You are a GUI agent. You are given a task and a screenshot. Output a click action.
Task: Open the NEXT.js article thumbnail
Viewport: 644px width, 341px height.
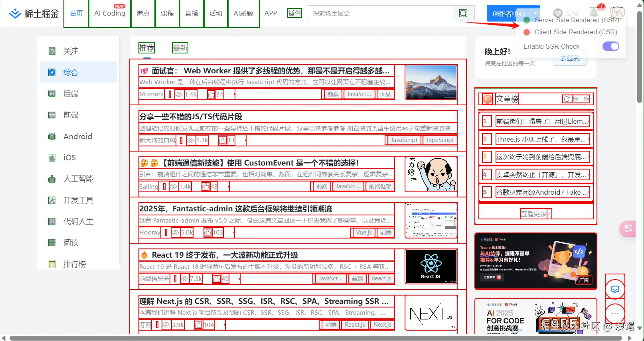(x=431, y=313)
